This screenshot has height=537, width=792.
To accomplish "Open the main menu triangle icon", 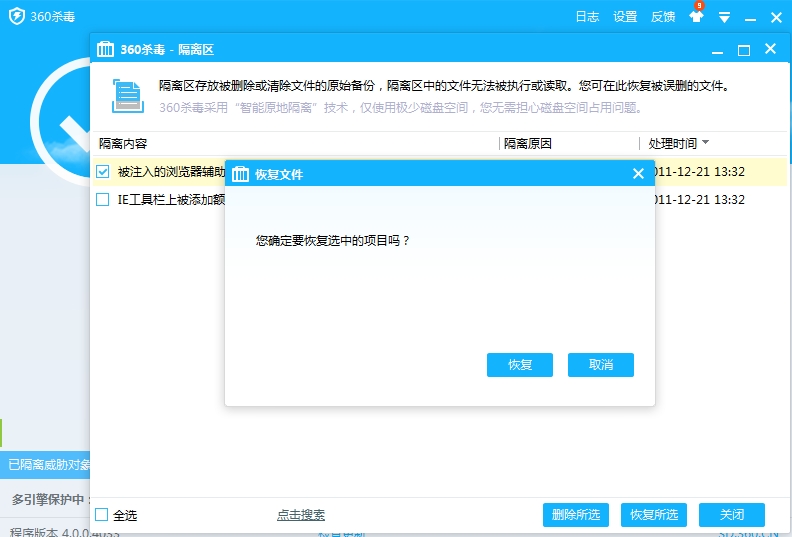I will pyautogui.click(x=724, y=18).
